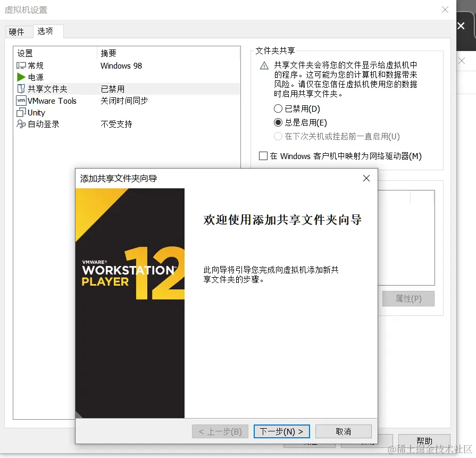Close the 虚拟机设置 window
The width and height of the screenshot is (476, 458).
click(445, 10)
